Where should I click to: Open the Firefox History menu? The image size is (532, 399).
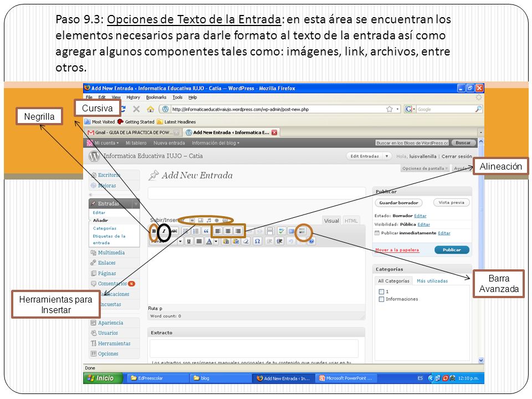pos(133,98)
